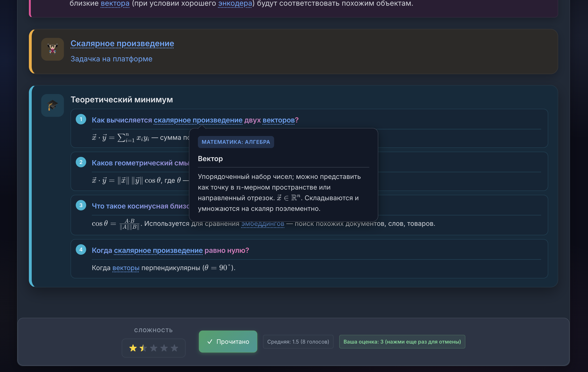Click the вектора link in the top paragraph
Screen dimensions: 588x372
click(115, 3)
